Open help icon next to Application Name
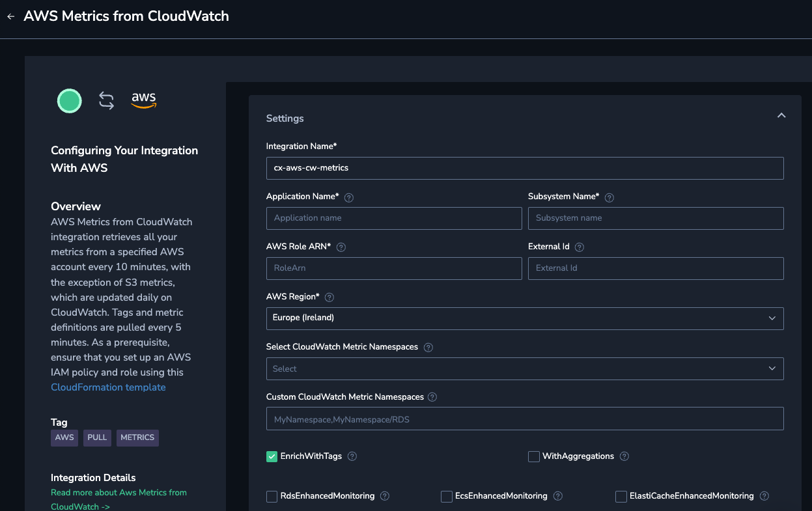This screenshot has width=812, height=511. (x=349, y=197)
